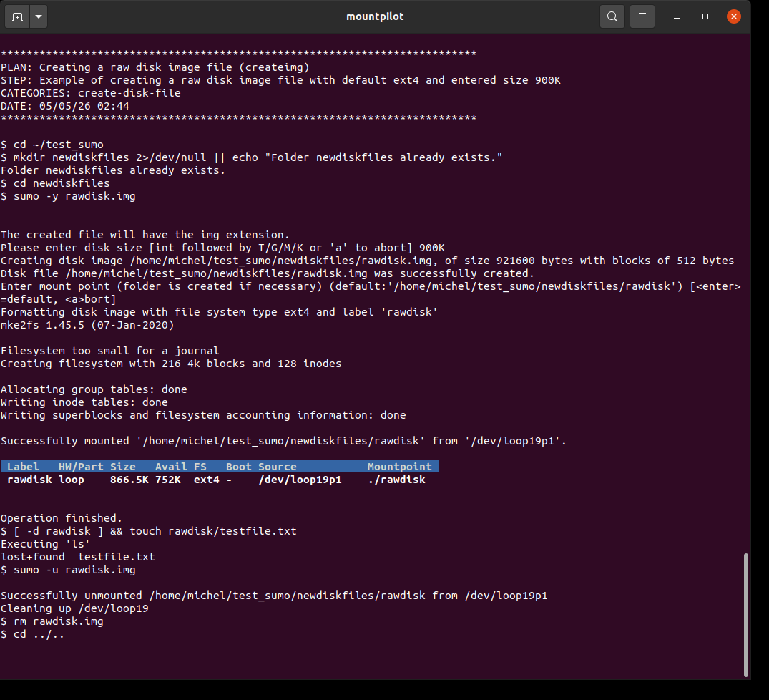Click the '/dev/loop19p1' source cell in the table
The height and width of the screenshot is (700, 769).
[x=300, y=480]
